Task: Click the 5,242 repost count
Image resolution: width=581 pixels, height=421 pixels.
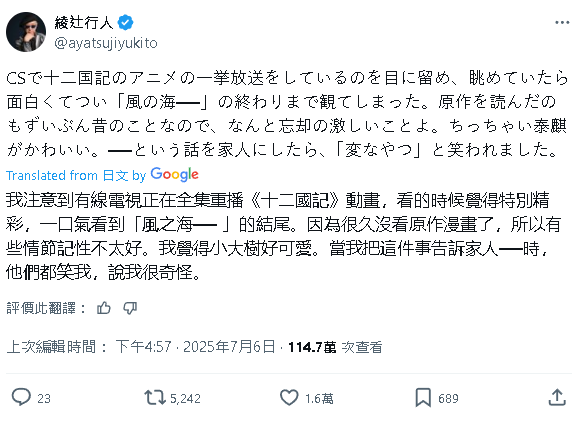Action: (185, 398)
